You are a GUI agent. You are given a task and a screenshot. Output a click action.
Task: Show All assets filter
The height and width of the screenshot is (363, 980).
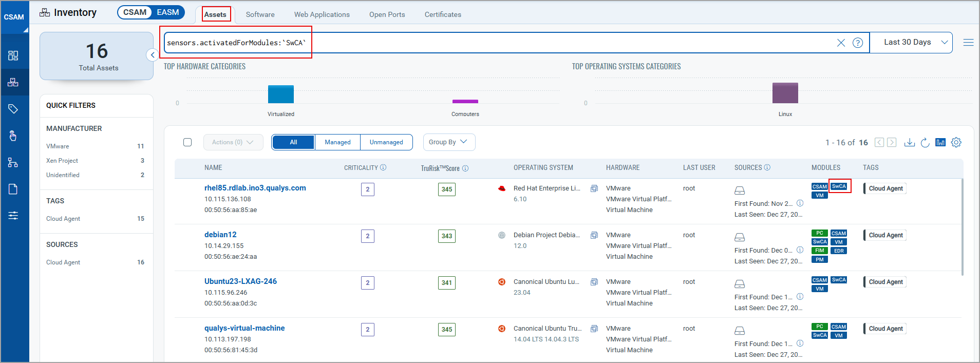(x=293, y=142)
